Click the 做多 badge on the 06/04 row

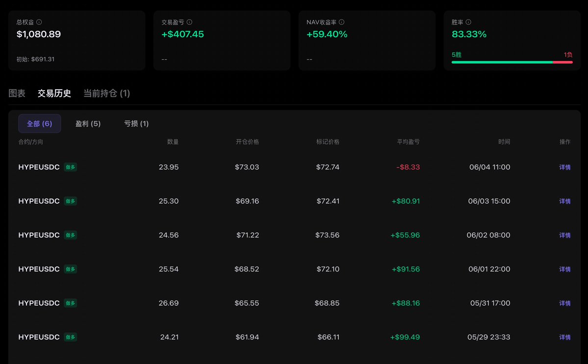[70, 167]
